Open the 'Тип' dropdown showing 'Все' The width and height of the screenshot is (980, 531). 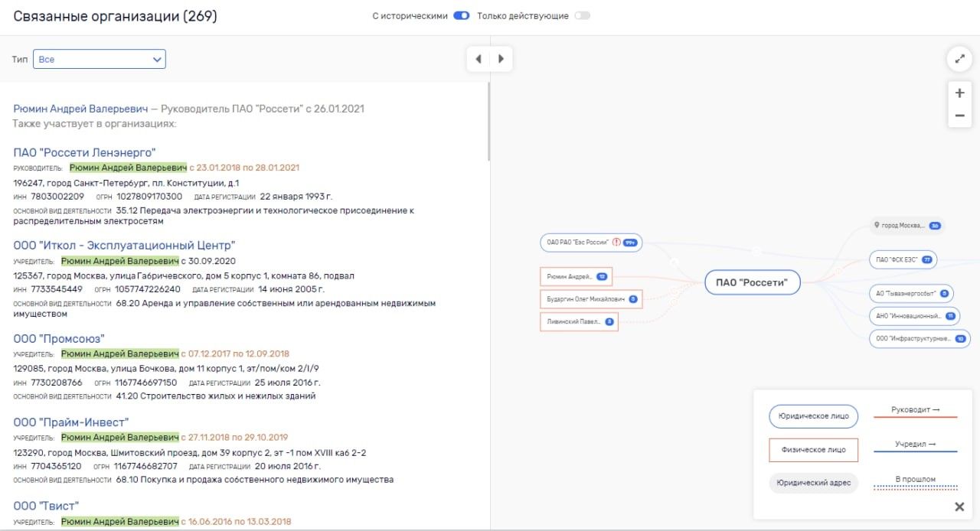click(x=100, y=59)
